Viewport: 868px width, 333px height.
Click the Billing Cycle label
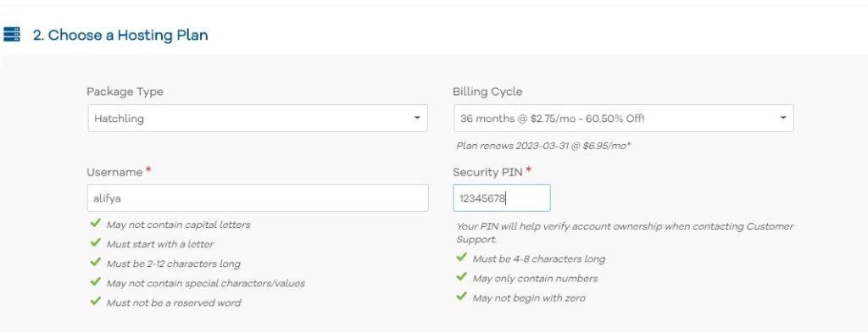tap(487, 92)
